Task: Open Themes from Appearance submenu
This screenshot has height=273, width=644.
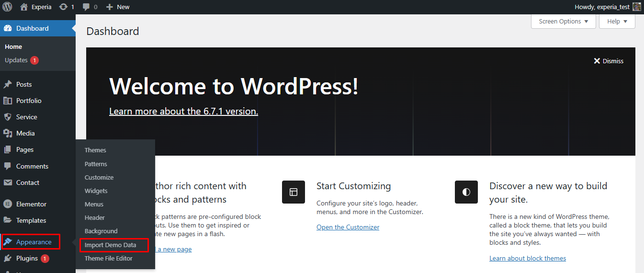Action: point(95,150)
